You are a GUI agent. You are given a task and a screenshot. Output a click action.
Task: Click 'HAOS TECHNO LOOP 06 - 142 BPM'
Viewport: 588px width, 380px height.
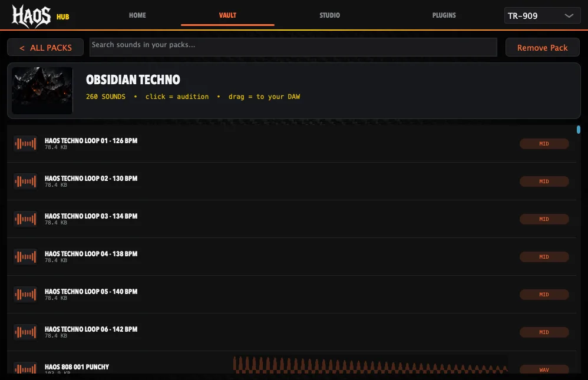click(91, 329)
